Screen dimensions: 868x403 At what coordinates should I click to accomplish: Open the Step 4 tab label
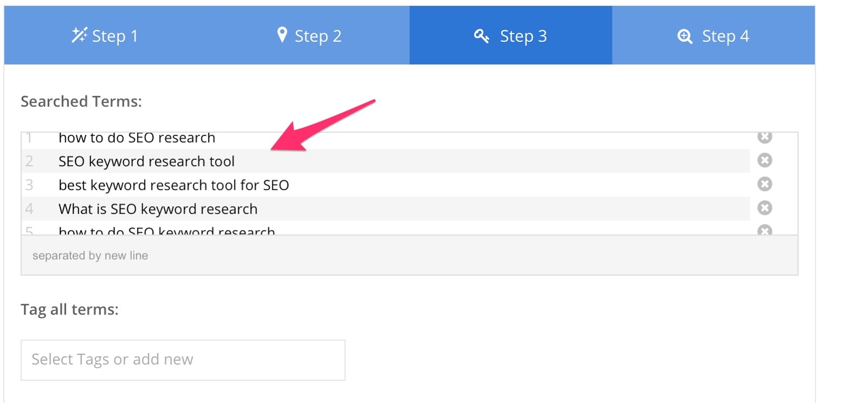(x=725, y=36)
